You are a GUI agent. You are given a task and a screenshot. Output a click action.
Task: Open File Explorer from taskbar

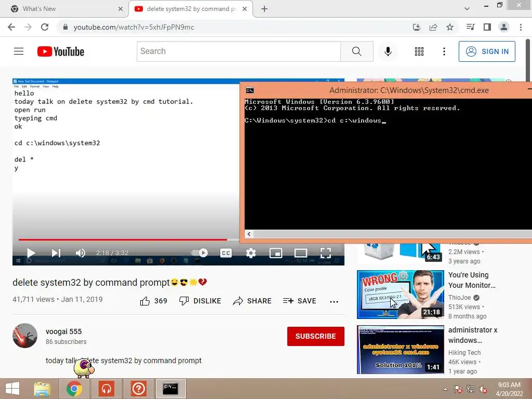(42, 389)
